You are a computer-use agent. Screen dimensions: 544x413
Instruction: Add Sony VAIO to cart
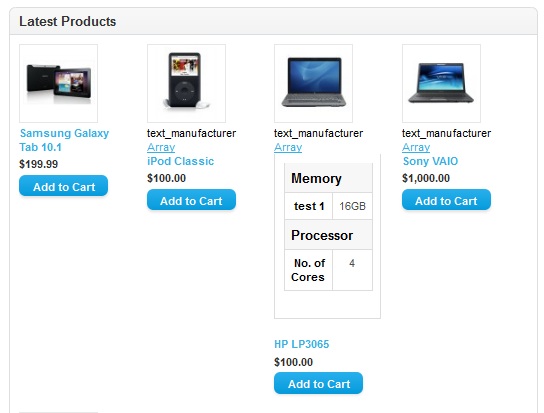446,200
